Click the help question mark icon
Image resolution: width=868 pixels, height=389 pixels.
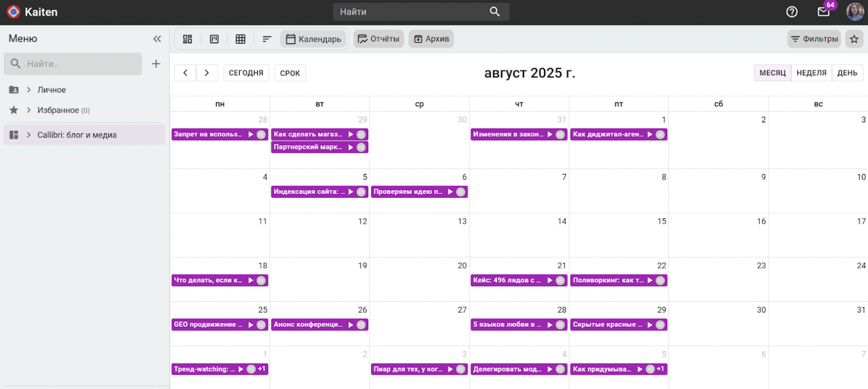click(x=792, y=12)
